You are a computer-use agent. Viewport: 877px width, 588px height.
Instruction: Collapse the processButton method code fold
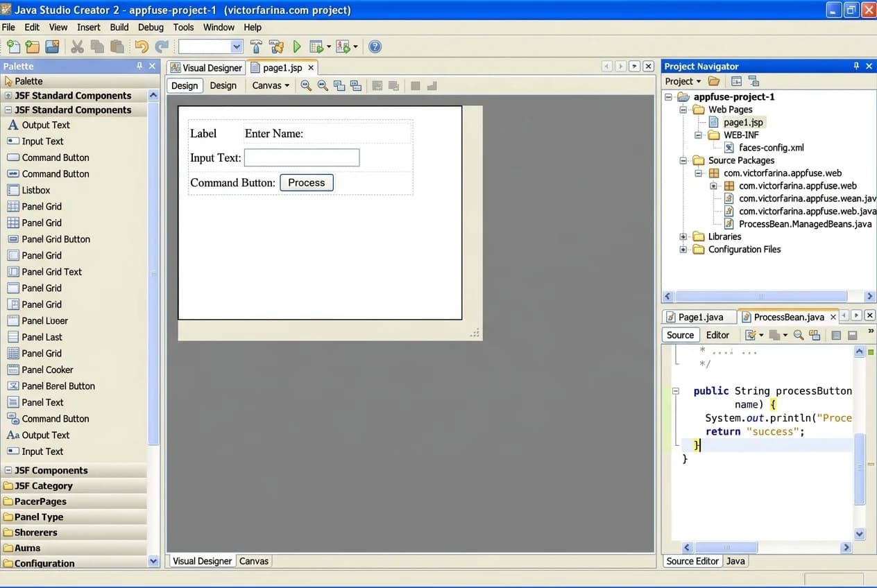pyautogui.click(x=675, y=391)
